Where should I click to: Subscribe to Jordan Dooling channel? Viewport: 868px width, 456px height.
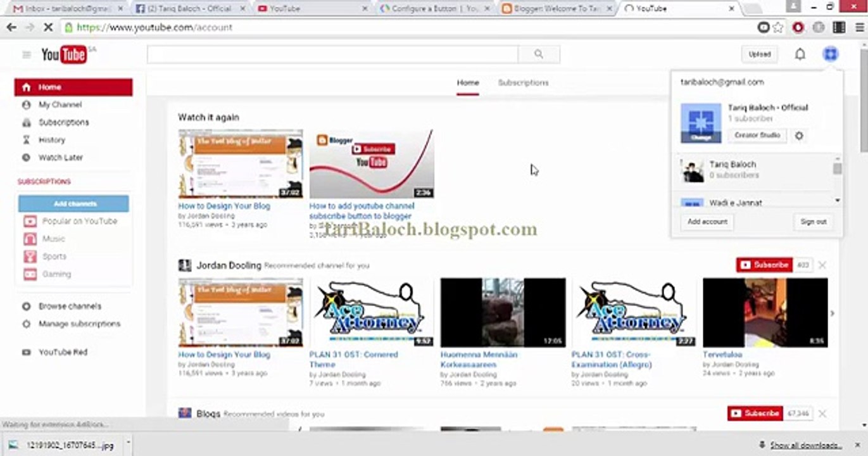[764, 265]
